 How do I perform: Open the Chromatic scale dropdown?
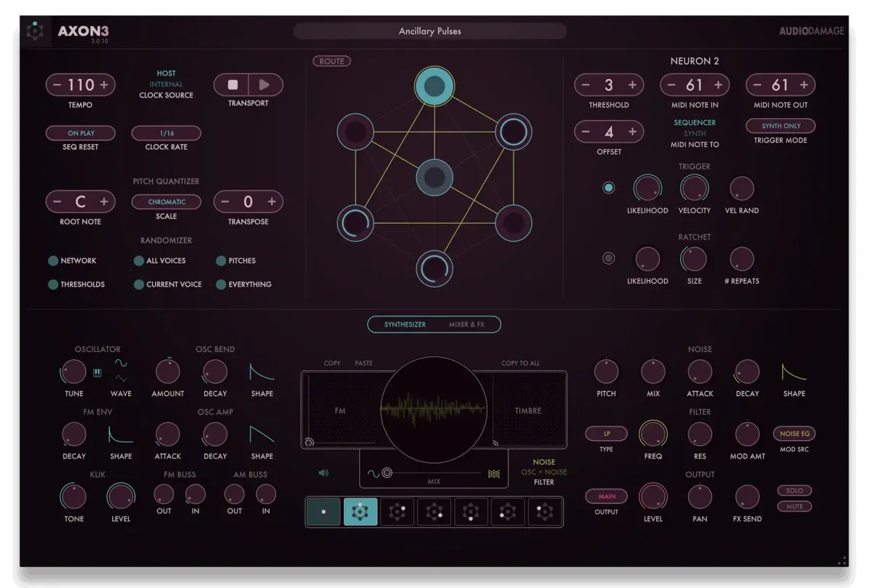coord(166,202)
